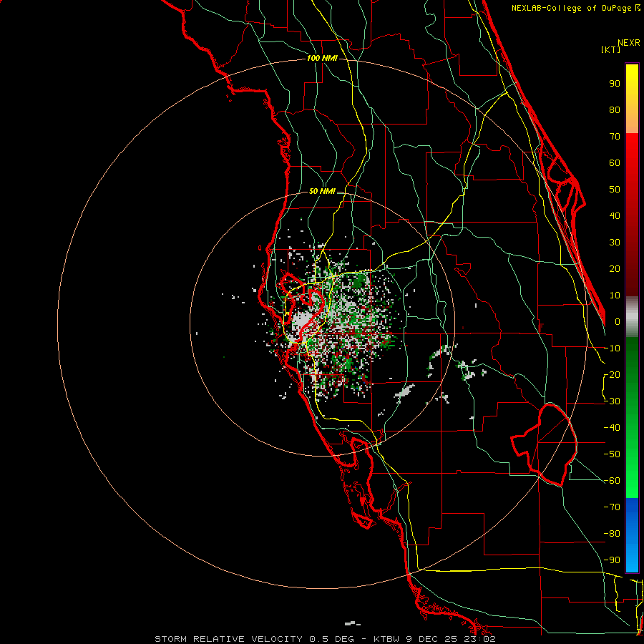Click the positive 90 knot scale value
644x644 pixels.
pyautogui.click(x=615, y=84)
